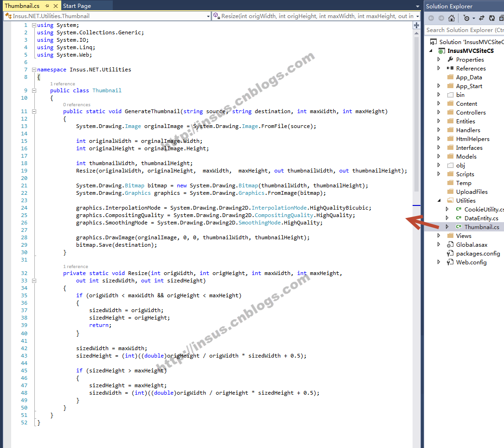Viewport: 504px width, 448px height.
Task: Click the Properties wrench icon
Action: (x=450, y=59)
